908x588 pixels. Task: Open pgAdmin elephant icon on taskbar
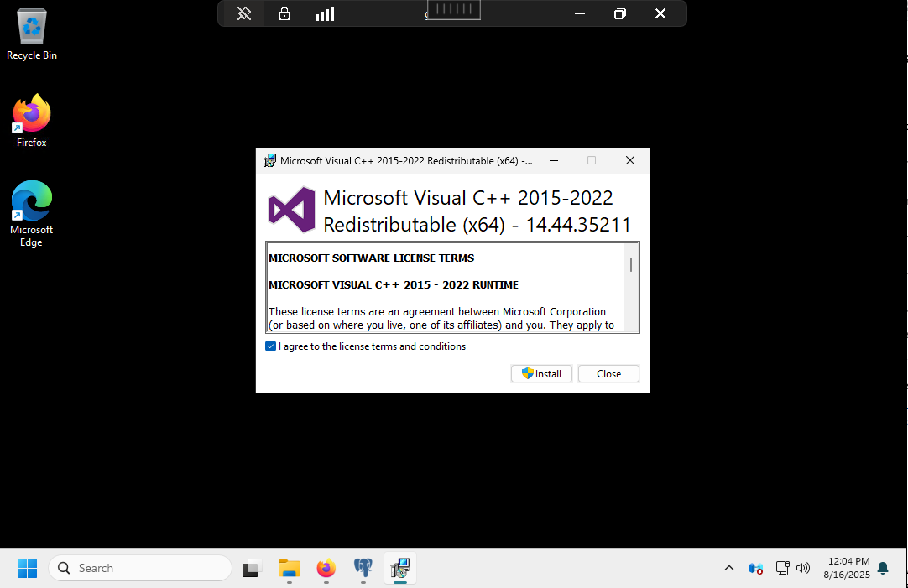pos(363,569)
